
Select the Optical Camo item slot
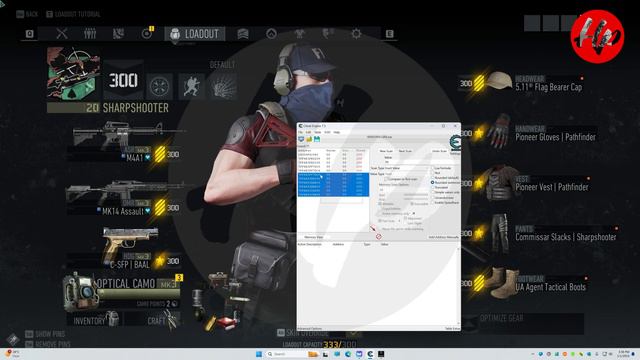coord(122,291)
